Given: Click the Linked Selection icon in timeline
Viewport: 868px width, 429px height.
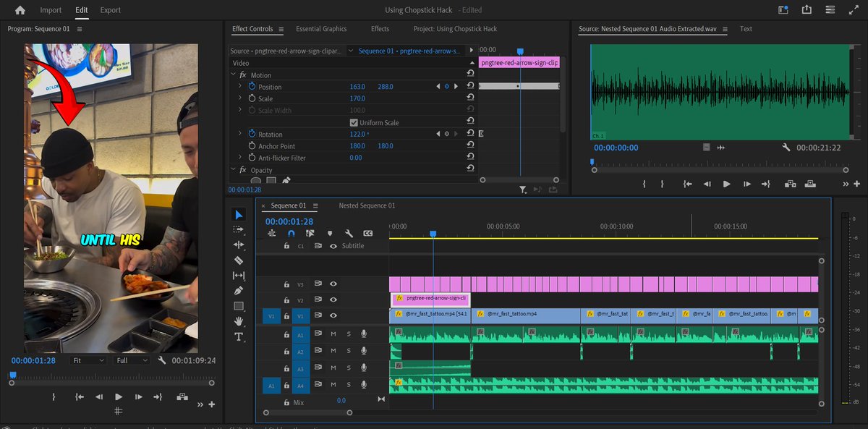Looking at the screenshot, I should tap(310, 234).
